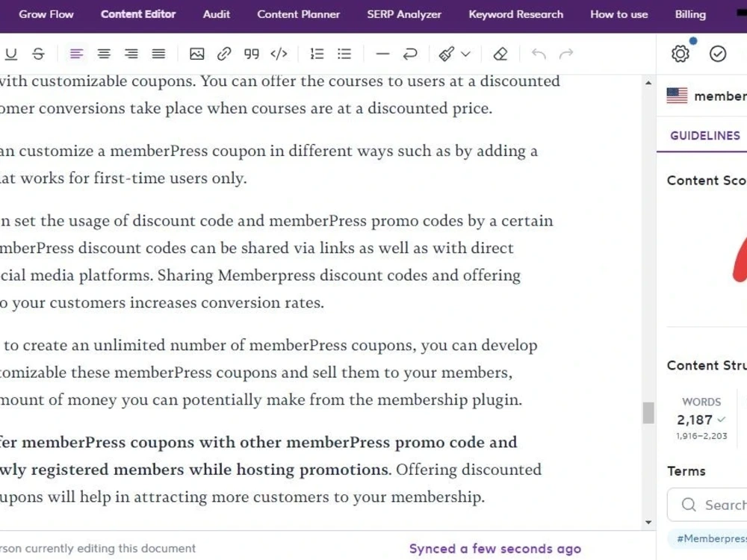Open Keyword Research
The height and width of the screenshot is (560, 747).
516,14
